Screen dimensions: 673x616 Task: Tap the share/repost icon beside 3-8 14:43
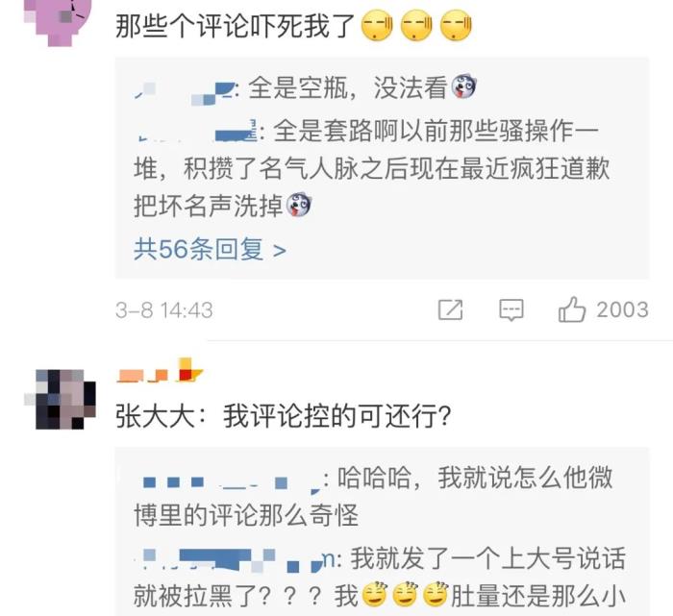[x=450, y=309]
